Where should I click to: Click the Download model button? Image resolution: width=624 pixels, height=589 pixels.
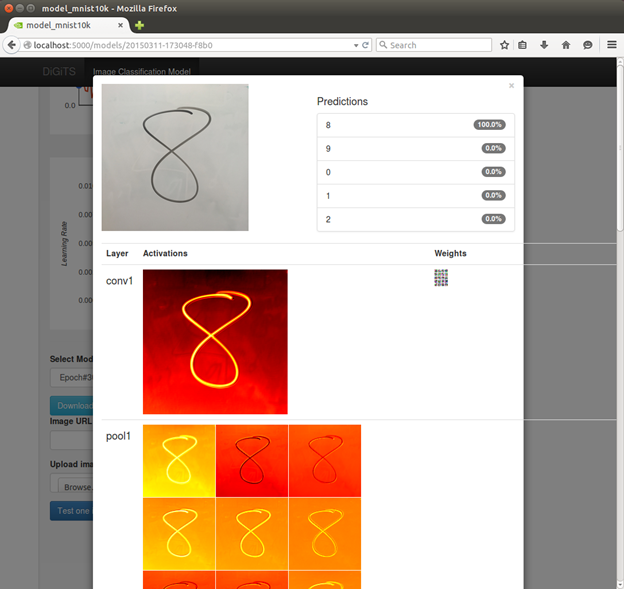72,406
